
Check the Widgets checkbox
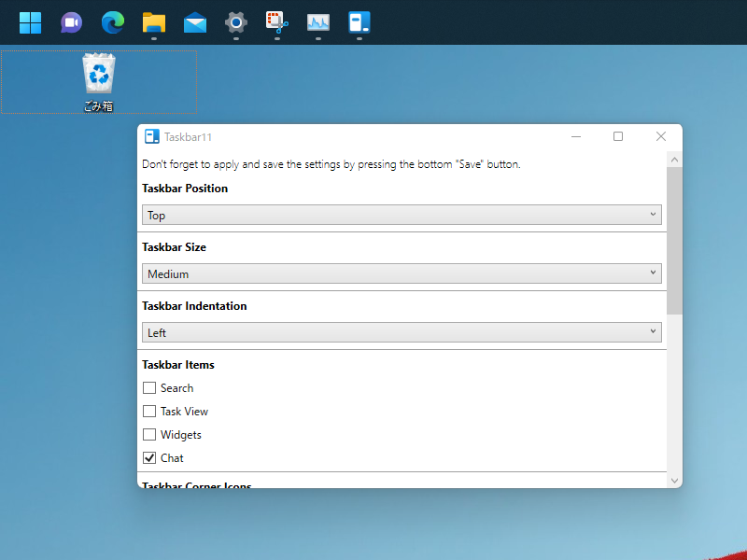coord(149,435)
